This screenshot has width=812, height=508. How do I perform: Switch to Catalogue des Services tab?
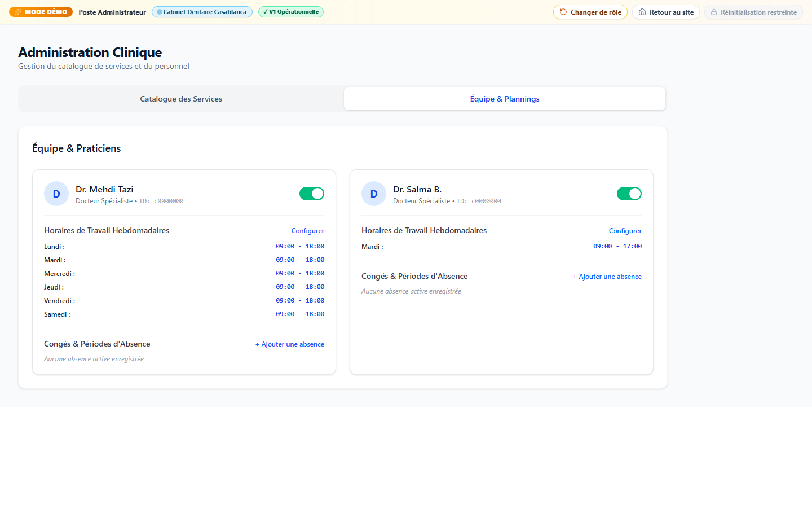coord(181,99)
